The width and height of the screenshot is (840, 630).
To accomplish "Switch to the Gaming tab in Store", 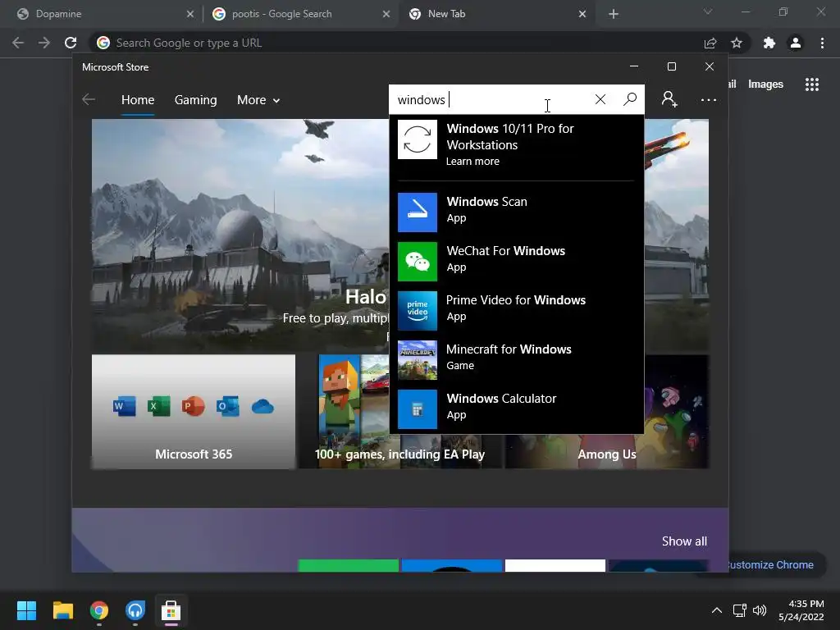I will click(x=195, y=100).
